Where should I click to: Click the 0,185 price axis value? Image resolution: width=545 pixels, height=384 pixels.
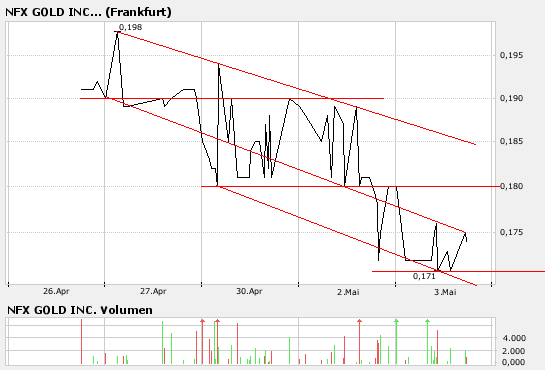(511, 141)
